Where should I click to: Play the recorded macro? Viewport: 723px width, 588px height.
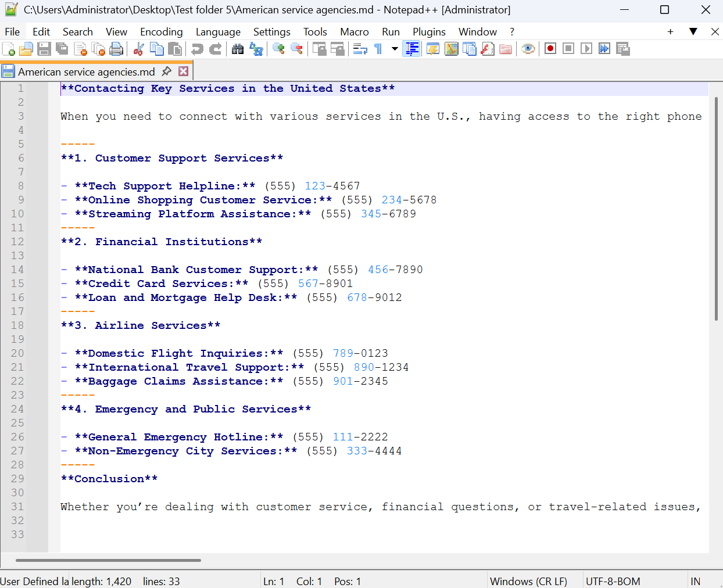[586, 49]
